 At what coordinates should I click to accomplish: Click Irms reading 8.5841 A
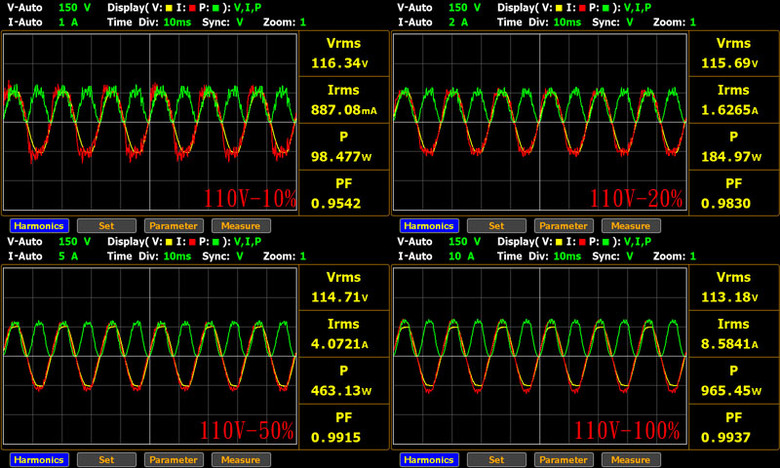click(730, 344)
